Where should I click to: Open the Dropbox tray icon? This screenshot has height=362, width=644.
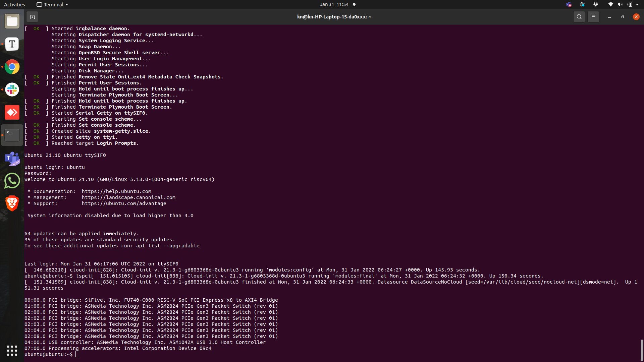596,5
